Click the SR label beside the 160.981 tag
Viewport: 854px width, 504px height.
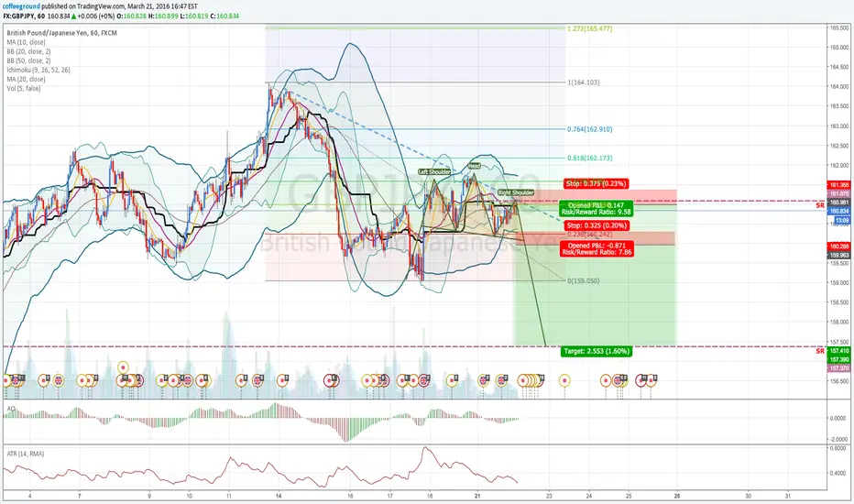(x=820, y=205)
